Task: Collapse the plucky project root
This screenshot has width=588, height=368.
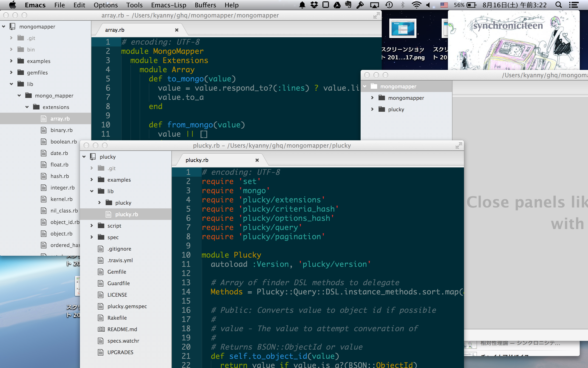Action: [x=84, y=157]
